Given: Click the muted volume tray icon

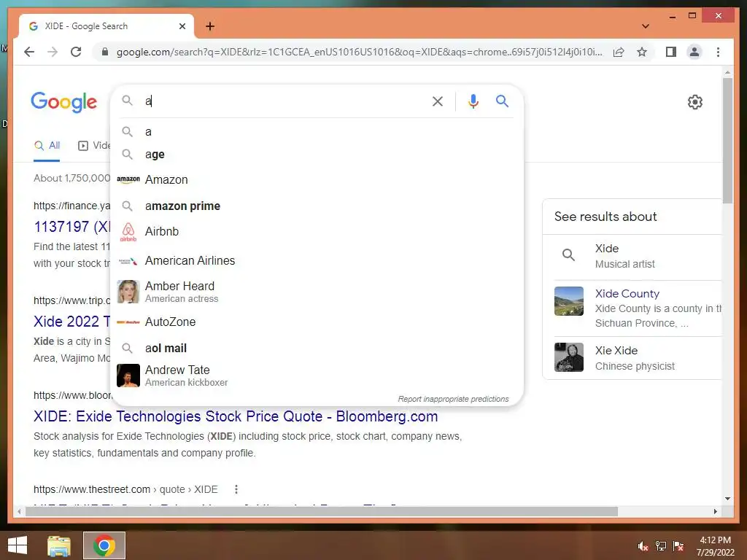Looking at the screenshot, I should (643, 546).
